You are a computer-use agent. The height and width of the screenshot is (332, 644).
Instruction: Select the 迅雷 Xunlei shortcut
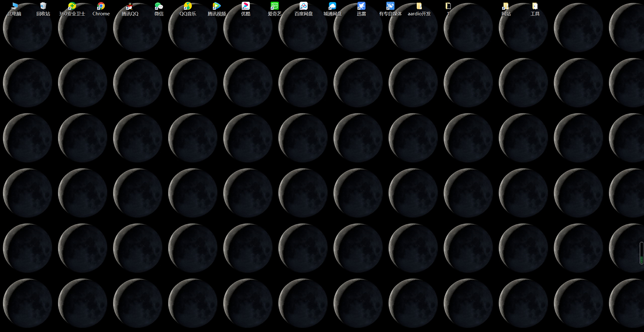(x=361, y=6)
